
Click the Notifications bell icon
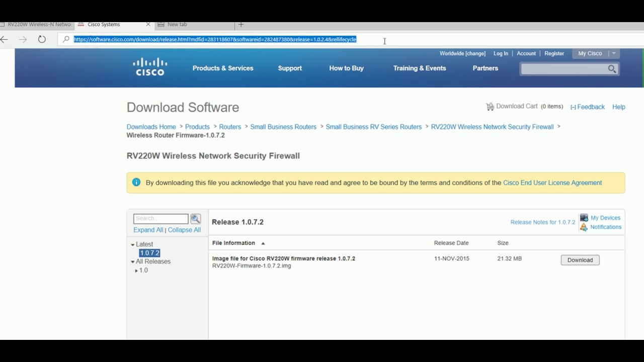coord(584,227)
